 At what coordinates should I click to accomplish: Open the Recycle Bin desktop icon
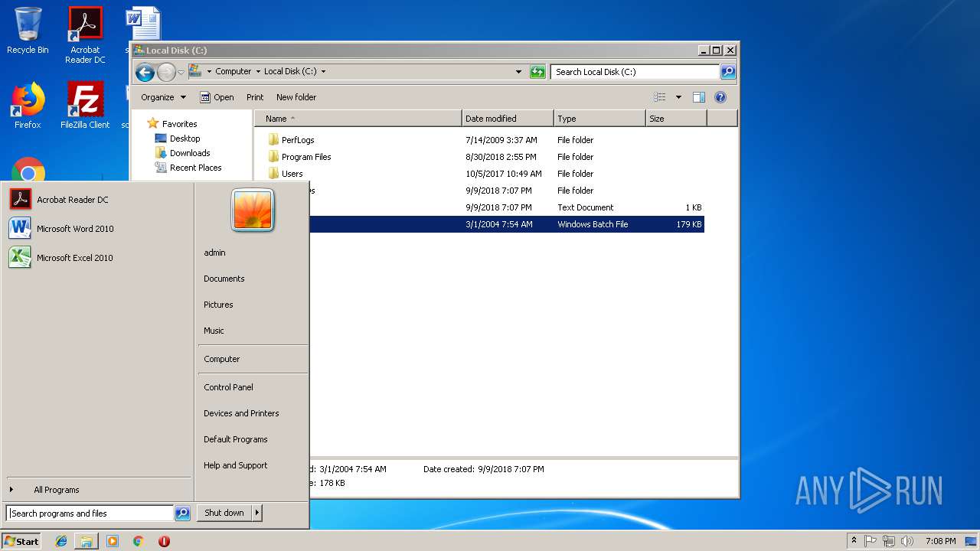click(28, 31)
